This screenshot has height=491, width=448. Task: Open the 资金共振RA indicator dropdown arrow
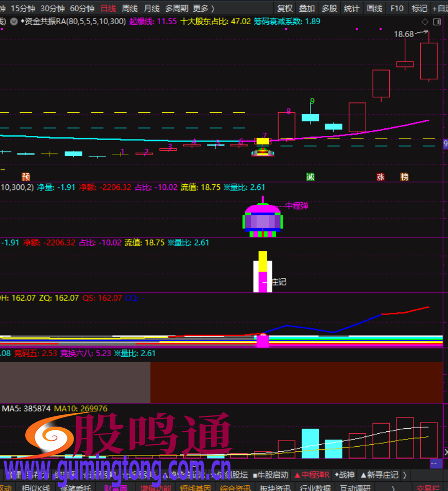click(14, 22)
